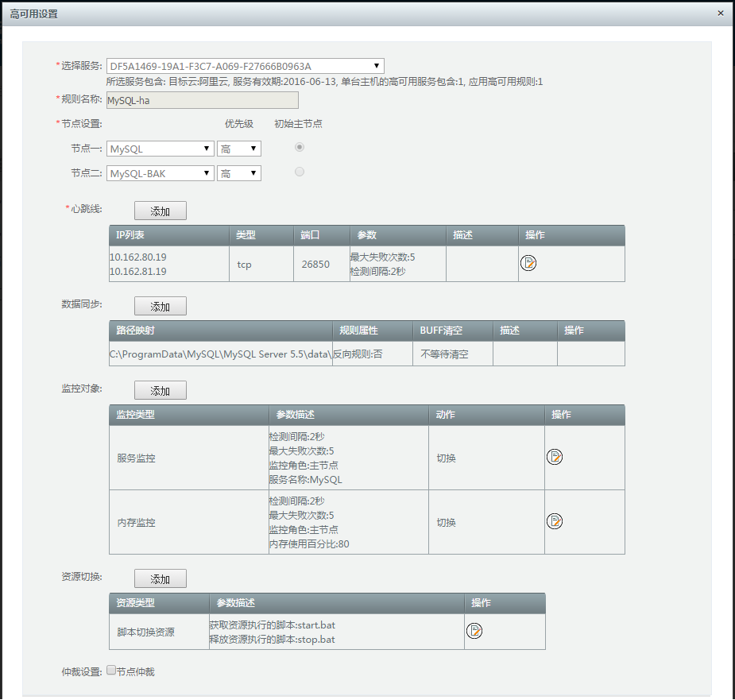Image resolution: width=735 pixels, height=700 pixels.
Task: Edit the heartbeat line tcp 26850 entry
Action: point(528,263)
